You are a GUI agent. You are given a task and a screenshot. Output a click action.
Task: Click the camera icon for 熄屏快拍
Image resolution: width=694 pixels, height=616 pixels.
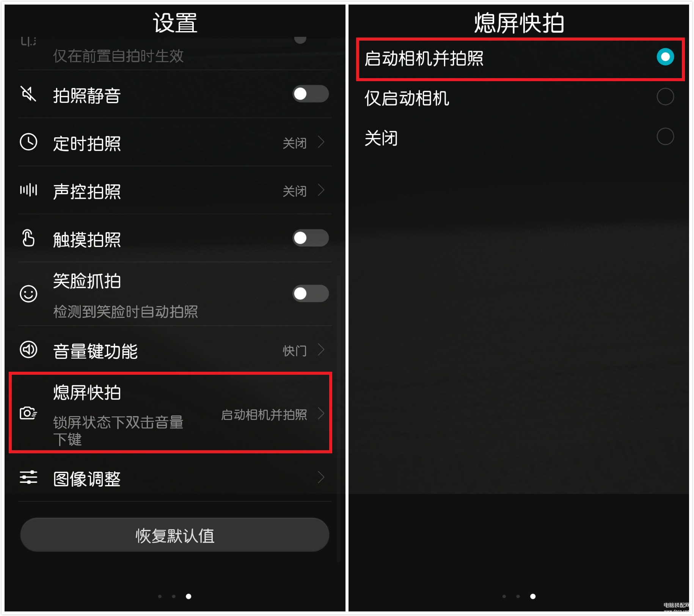(28, 413)
